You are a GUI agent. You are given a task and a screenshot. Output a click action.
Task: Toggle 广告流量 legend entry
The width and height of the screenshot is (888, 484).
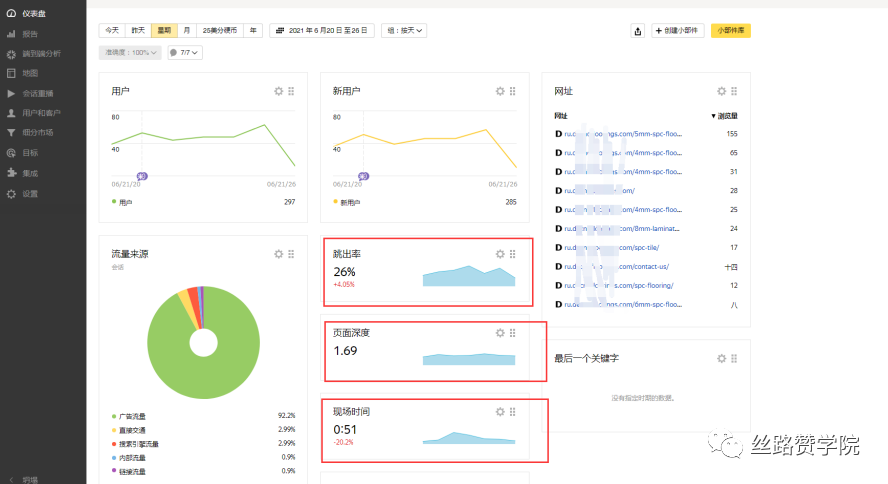click(129, 417)
